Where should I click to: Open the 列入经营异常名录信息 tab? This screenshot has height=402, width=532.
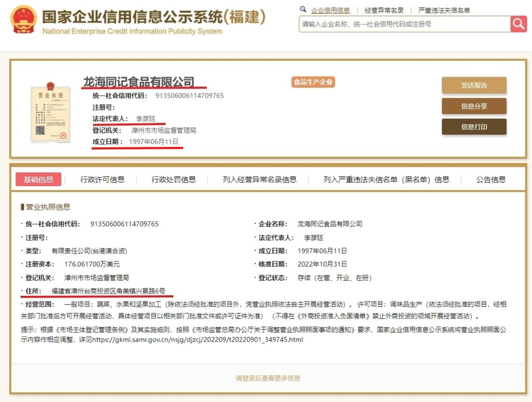(259, 179)
